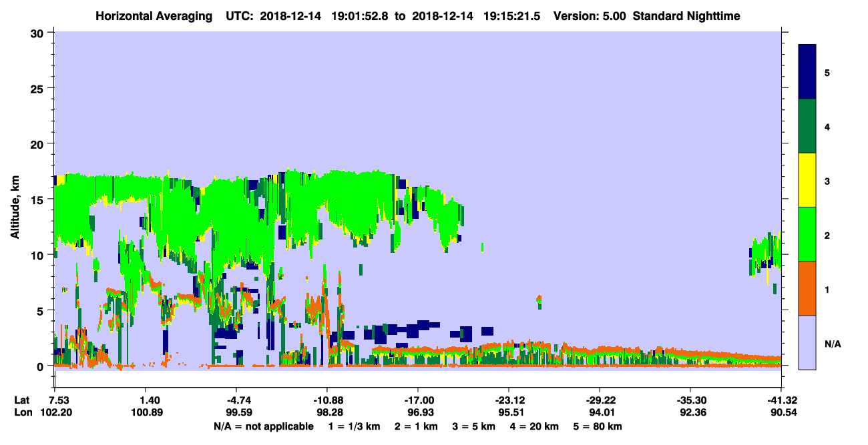This screenshot has width=868, height=445.
Task: Click the altitude tick label 30
Action: [38, 33]
